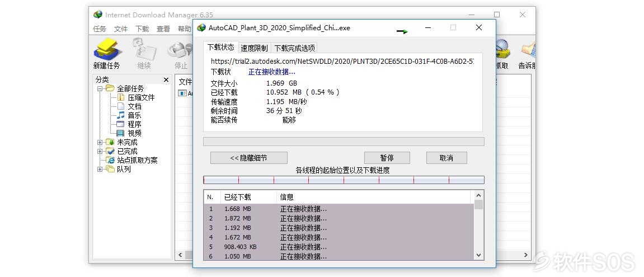This screenshot has width=644, height=277.
Task: Click the N. column header
Action: [x=212, y=198]
